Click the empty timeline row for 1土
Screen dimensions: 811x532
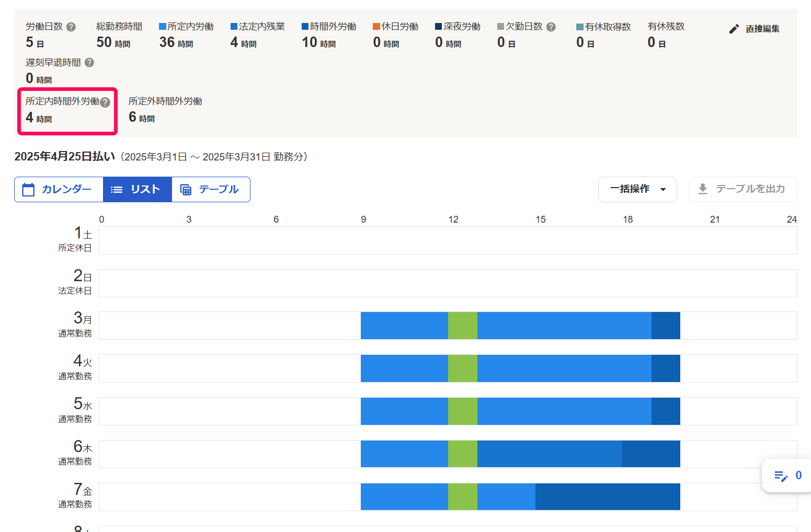coord(448,240)
